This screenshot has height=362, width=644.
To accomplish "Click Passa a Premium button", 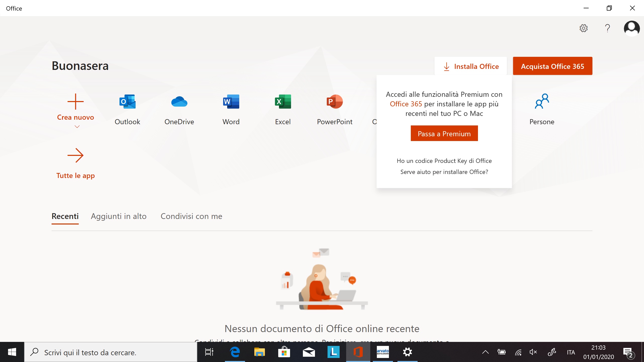I will (444, 133).
